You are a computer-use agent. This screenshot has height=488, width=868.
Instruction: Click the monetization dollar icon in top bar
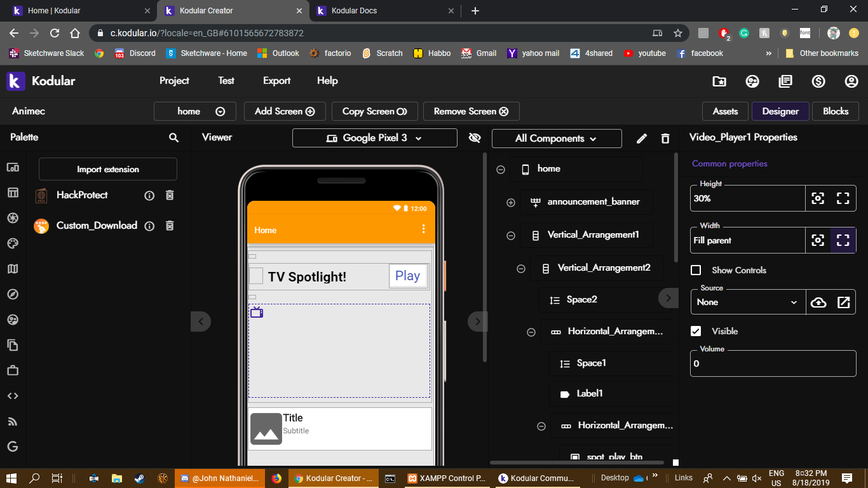click(x=818, y=81)
